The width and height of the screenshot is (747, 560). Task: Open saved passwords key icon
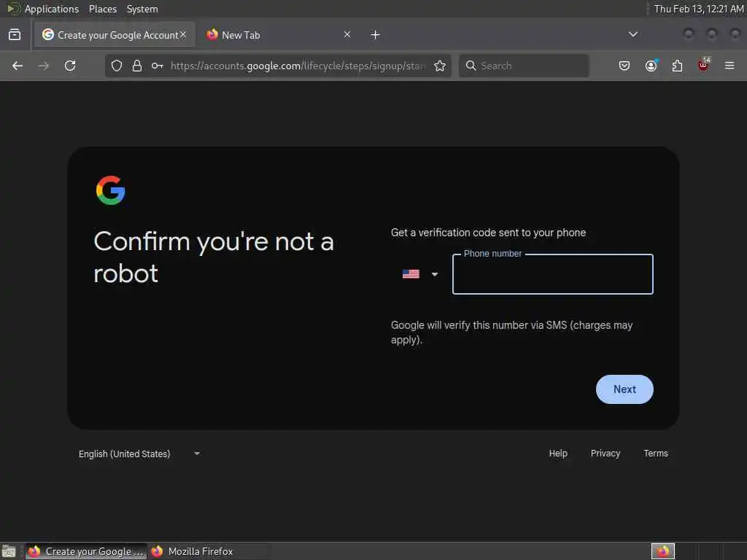tap(158, 66)
